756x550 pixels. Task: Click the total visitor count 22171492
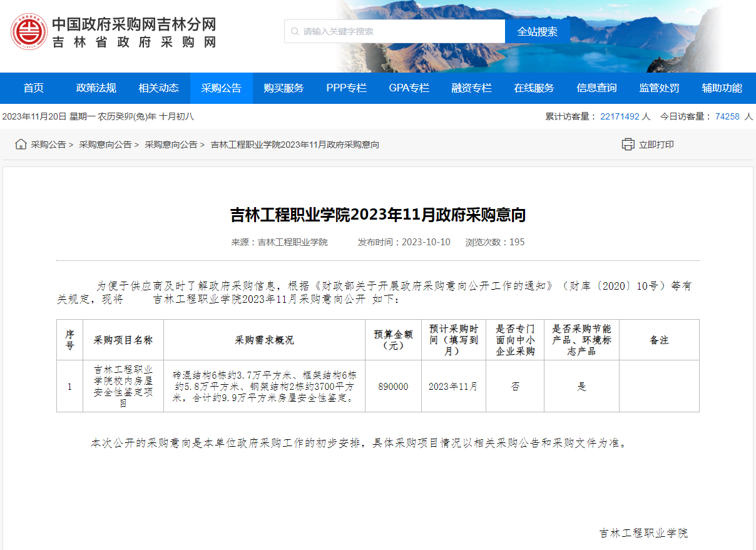coord(620,116)
